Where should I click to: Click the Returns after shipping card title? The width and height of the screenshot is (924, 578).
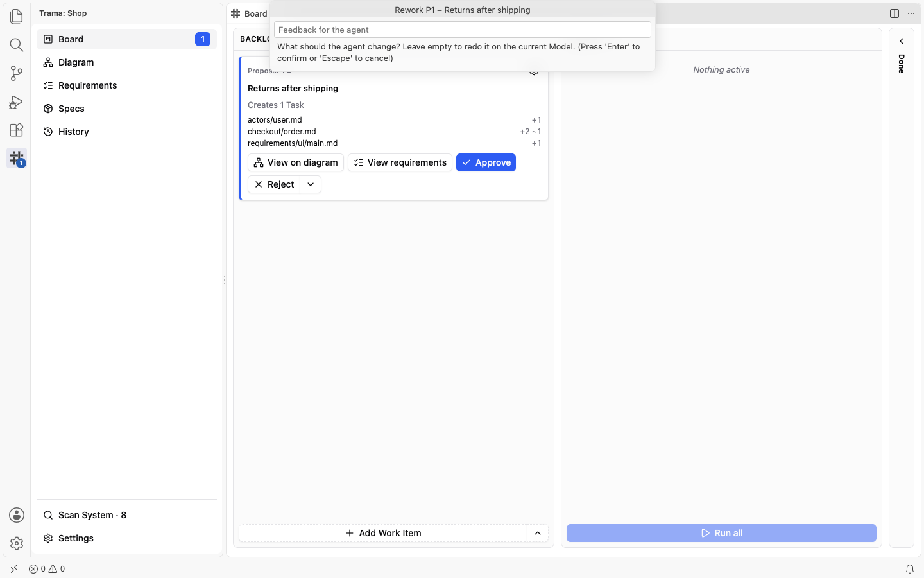point(293,89)
